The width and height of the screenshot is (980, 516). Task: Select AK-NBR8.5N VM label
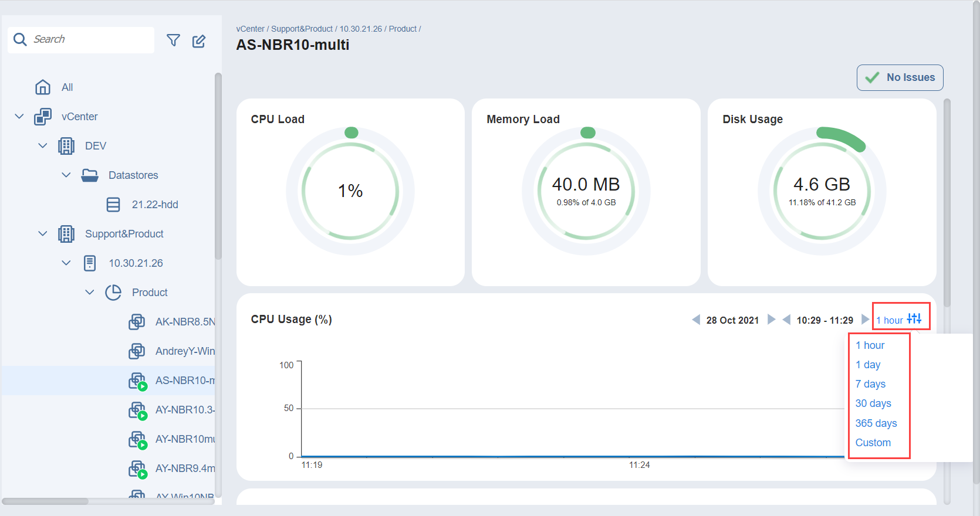coord(185,322)
